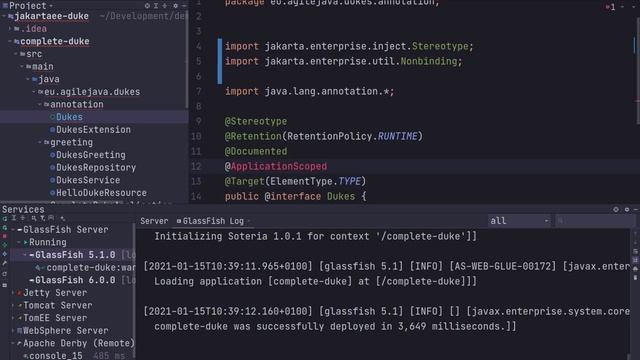Expand the Jetty Server node
The image size is (640, 360).
(13, 293)
